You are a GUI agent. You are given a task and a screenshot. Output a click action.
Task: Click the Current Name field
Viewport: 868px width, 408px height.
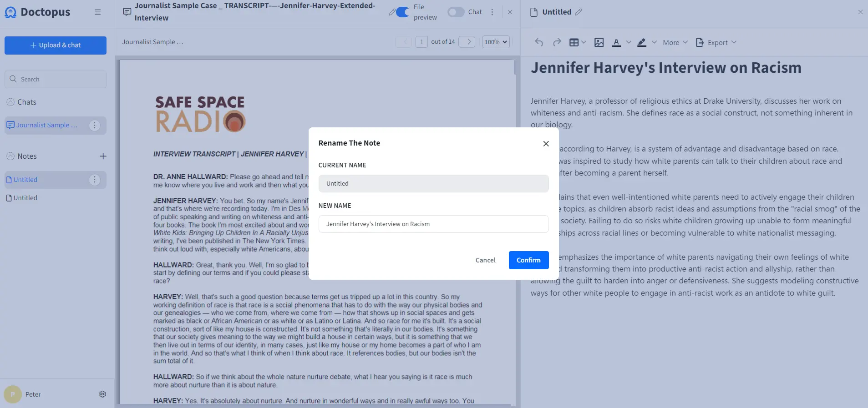(433, 184)
